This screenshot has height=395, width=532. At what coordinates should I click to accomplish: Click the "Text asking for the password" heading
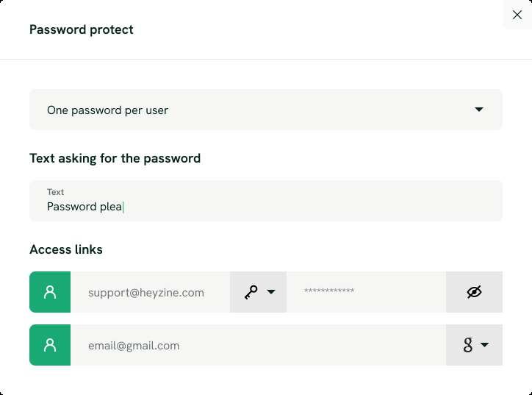tap(115, 158)
